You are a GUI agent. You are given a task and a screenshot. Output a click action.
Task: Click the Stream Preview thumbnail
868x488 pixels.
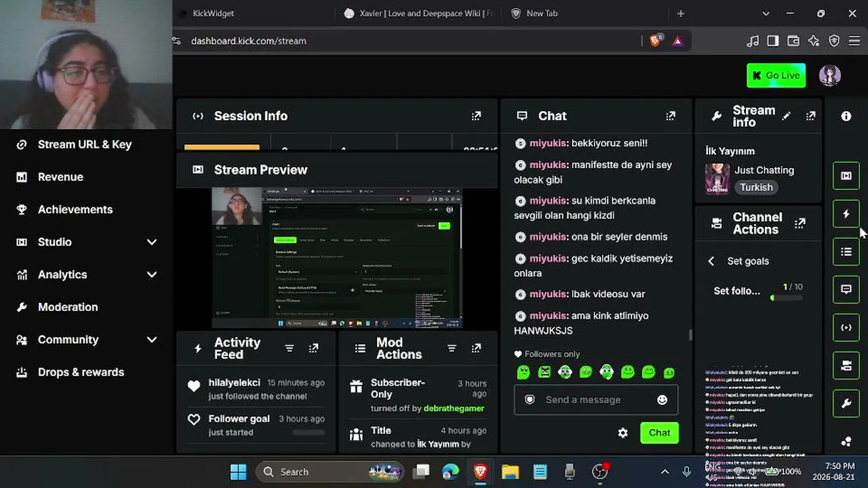click(x=337, y=258)
